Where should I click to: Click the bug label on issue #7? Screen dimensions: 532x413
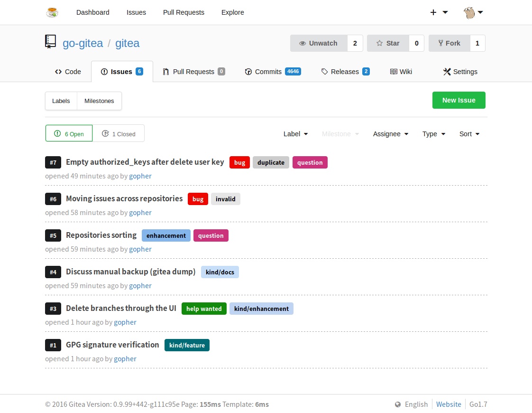(239, 162)
